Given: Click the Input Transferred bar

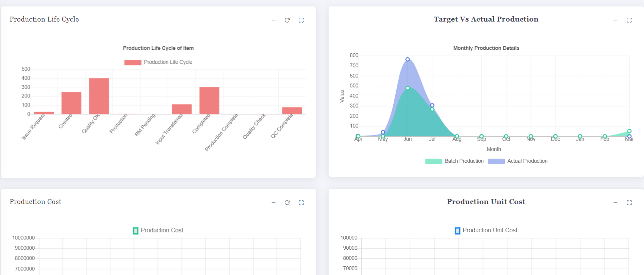Looking at the screenshot, I should [x=182, y=109].
